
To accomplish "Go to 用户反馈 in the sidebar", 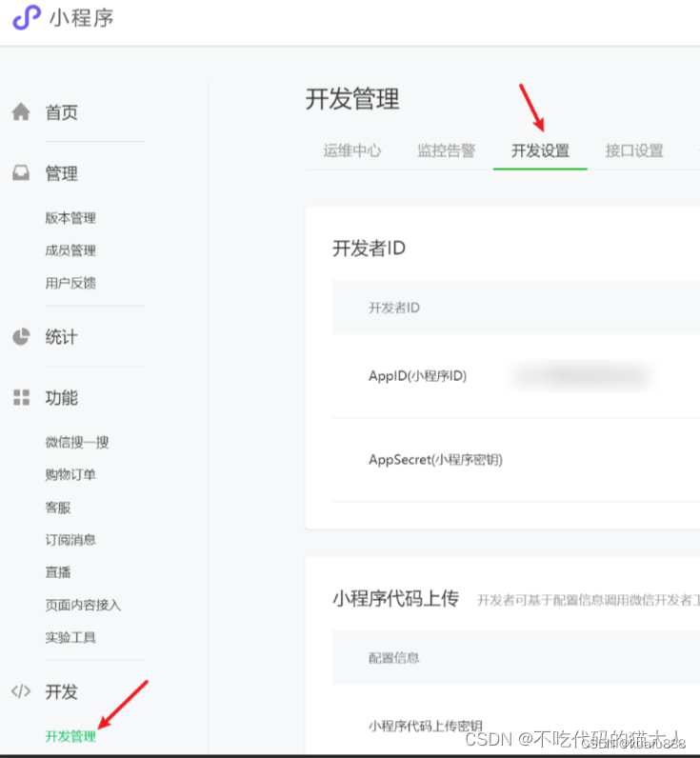I will coord(70,283).
